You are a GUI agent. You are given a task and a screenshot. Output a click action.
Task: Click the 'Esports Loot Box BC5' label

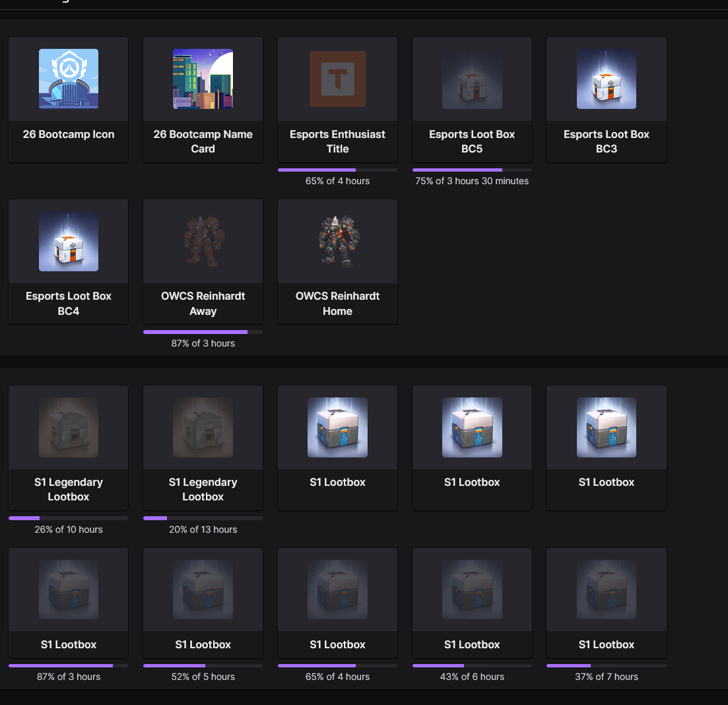click(472, 142)
